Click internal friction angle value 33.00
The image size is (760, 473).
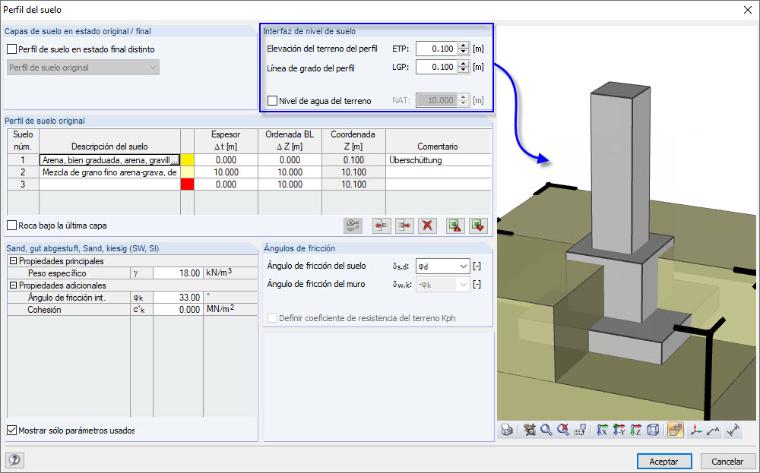(x=177, y=298)
